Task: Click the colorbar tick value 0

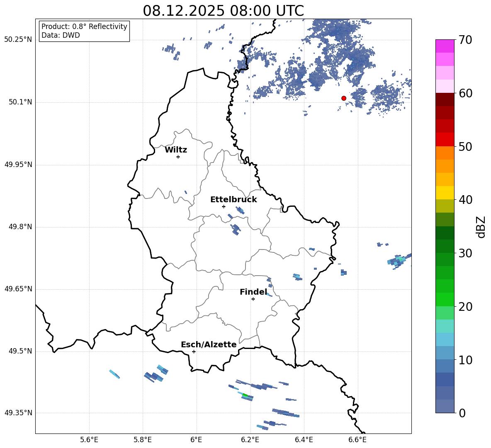Action: (462, 413)
